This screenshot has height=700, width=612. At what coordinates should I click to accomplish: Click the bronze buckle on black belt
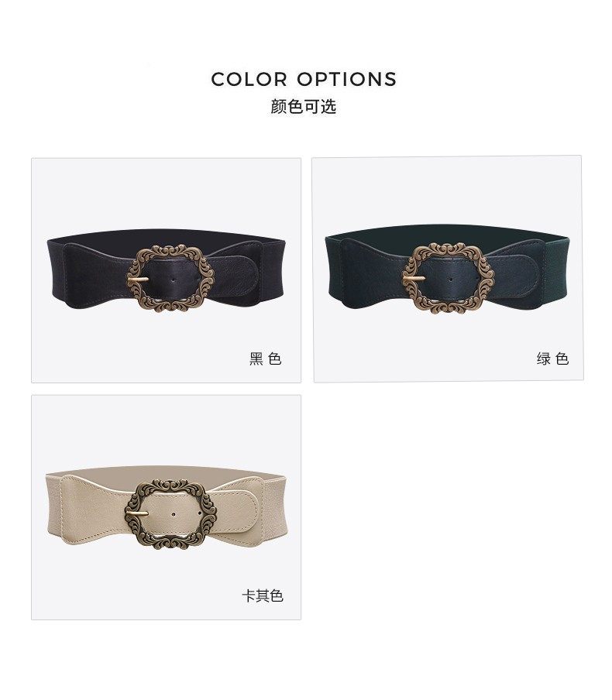pyautogui.click(x=170, y=278)
